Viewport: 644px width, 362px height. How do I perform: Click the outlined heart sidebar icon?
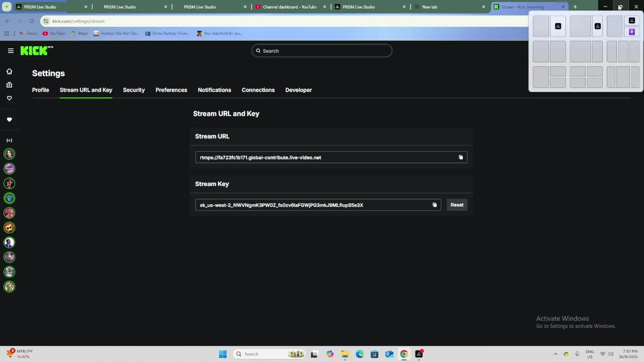point(9,98)
